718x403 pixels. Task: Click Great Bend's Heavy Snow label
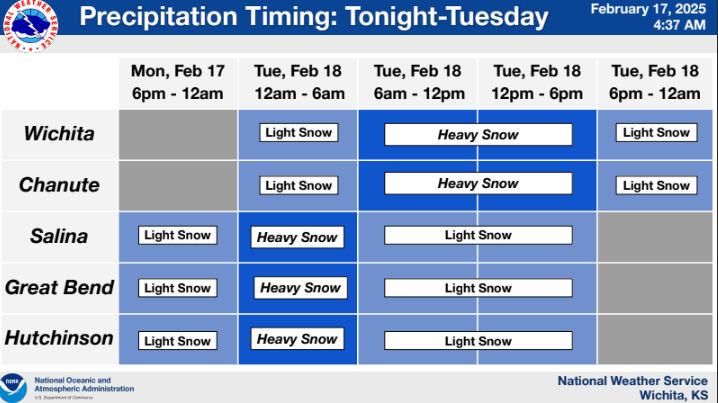pyautogui.click(x=300, y=288)
